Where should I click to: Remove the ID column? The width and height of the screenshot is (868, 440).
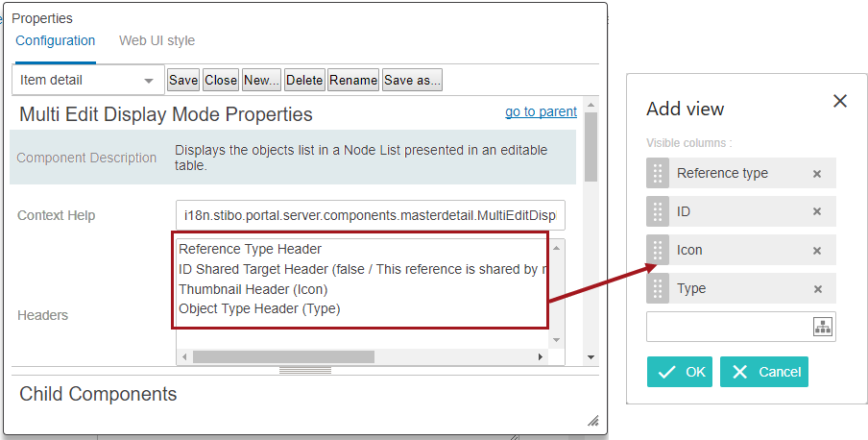[816, 211]
